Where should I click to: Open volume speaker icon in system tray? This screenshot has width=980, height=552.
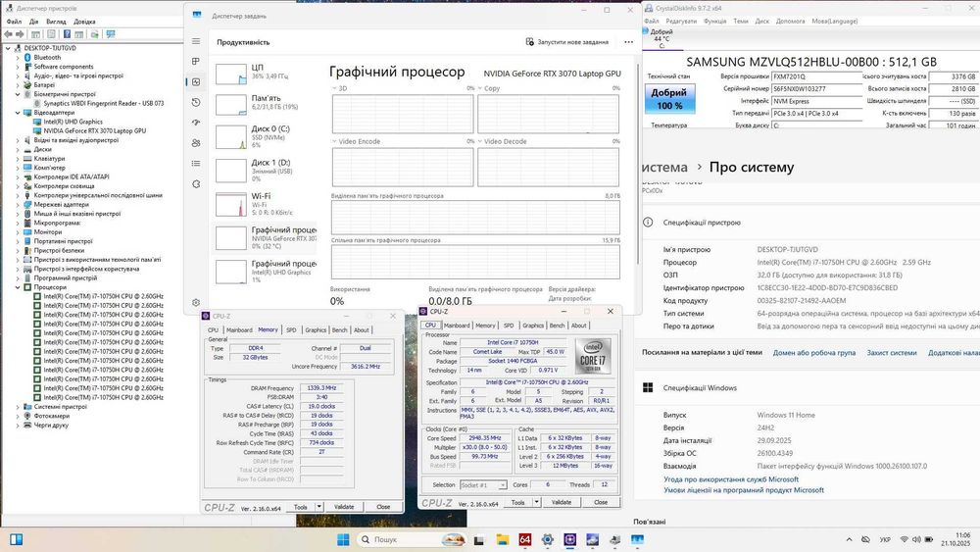point(916,539)
